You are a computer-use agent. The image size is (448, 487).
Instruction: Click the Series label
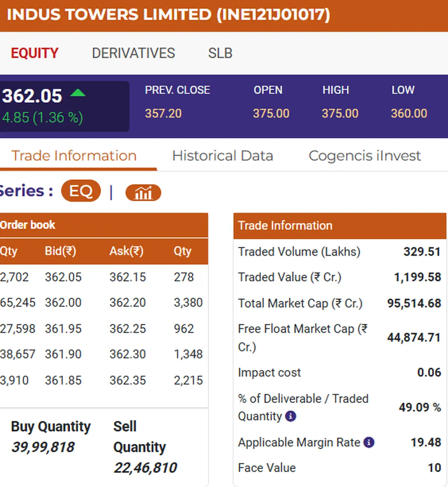pos(26,191)
